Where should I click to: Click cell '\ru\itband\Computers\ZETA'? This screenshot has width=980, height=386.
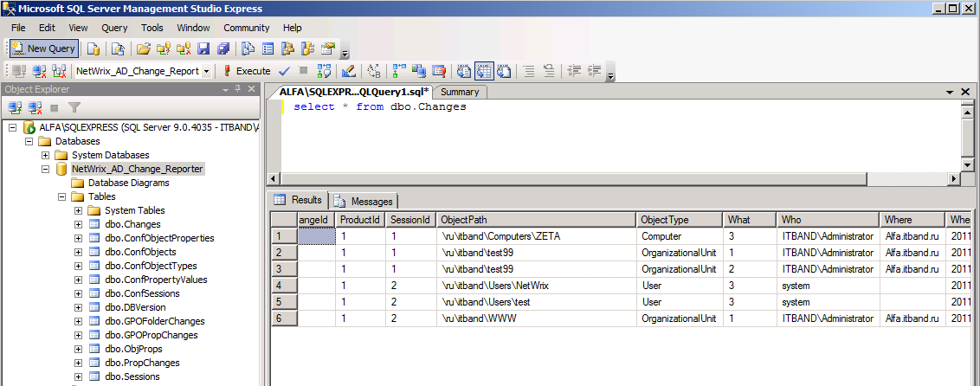click(x=536, y=236)
